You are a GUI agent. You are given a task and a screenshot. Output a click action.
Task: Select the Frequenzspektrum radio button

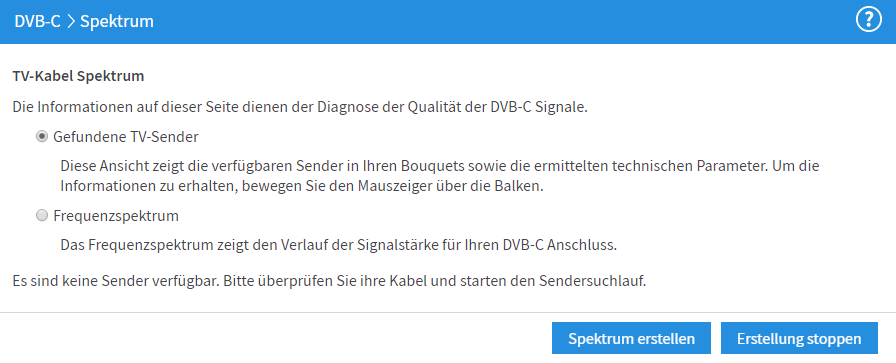(41, 216)
